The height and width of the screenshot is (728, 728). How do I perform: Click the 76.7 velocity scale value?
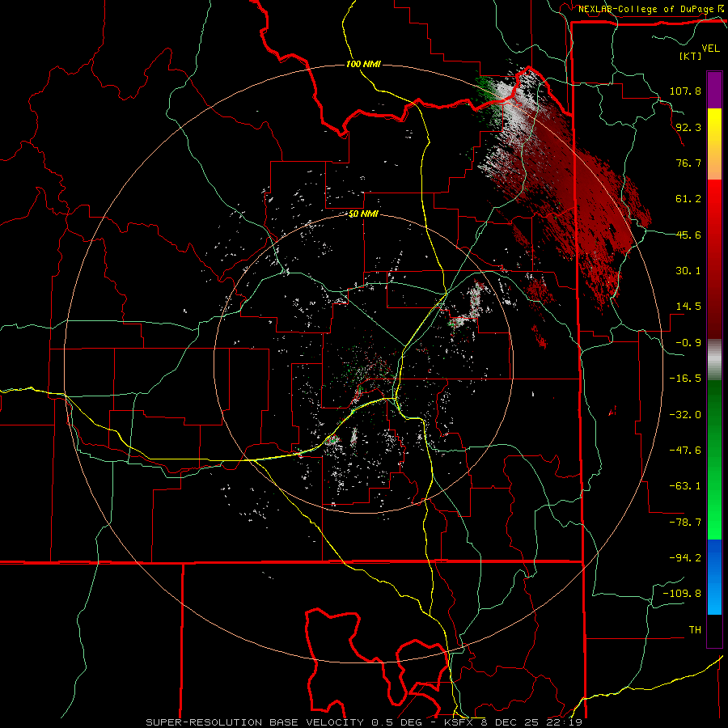tap(688, 163)
